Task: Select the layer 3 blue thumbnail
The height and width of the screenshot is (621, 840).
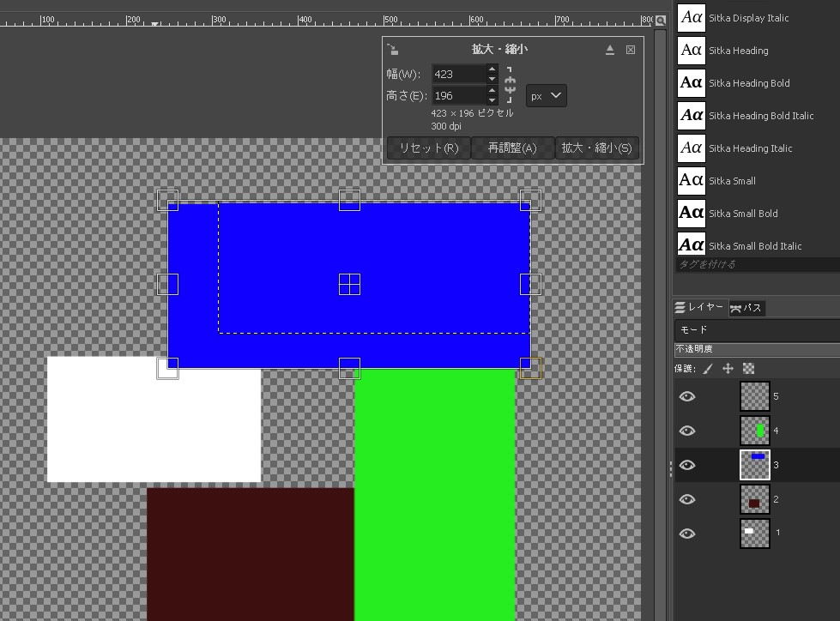Action: pyautogui.click(x=755, y=465)
